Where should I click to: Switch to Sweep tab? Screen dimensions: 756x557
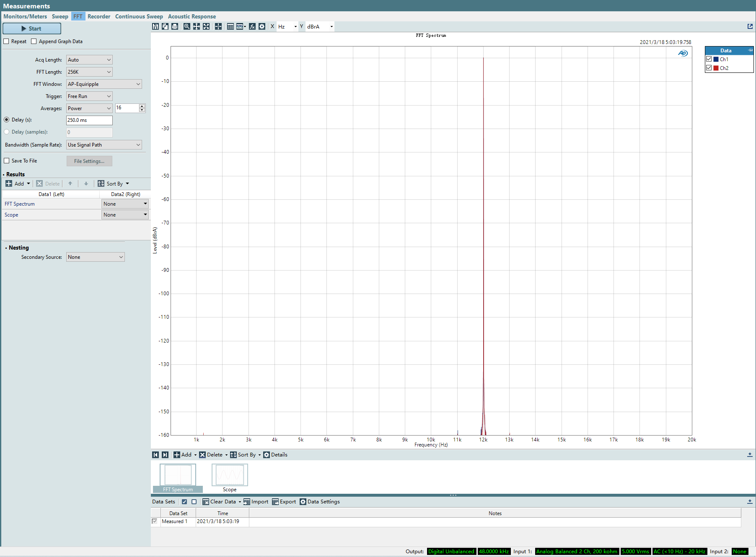click(60, 16)
